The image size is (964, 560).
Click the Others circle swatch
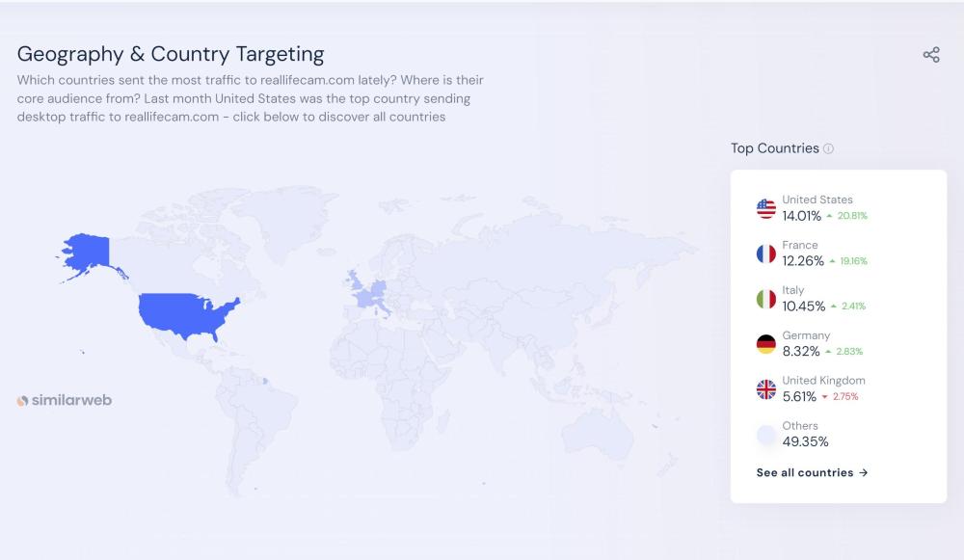(x=765, y=435)
